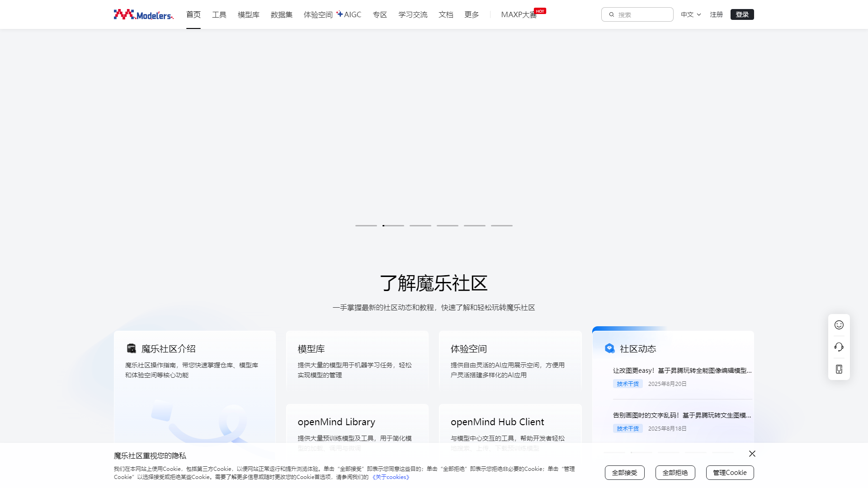
Task: Open the headset customer support icon
Action: click(x=839, y=347)
